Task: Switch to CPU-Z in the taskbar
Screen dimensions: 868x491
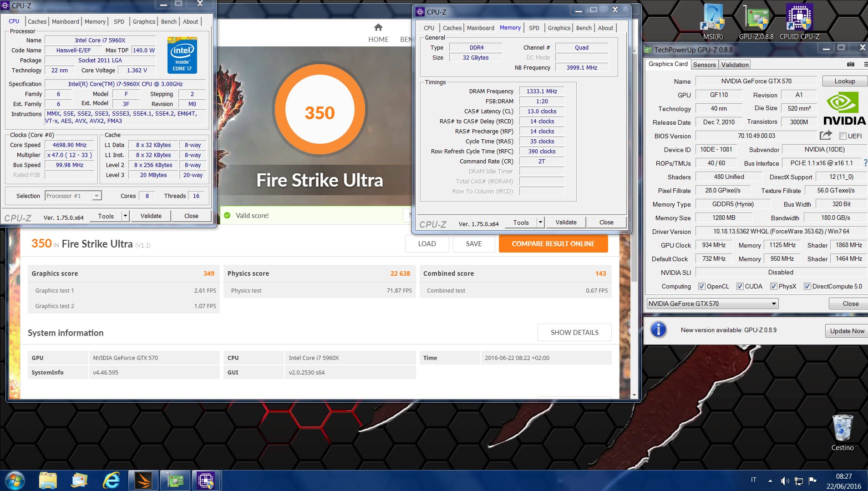Action: point(206,481)
